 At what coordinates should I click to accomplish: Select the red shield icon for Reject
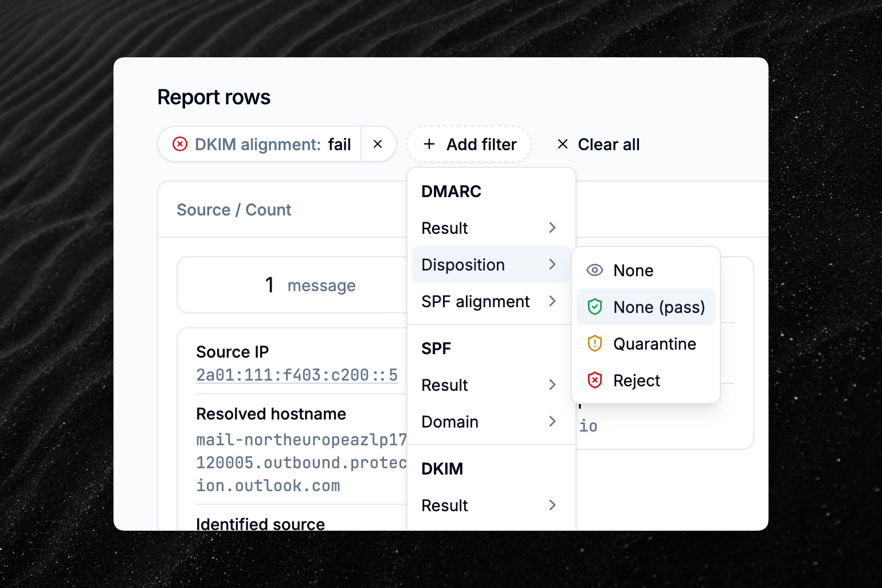click(x=595, y=380)
